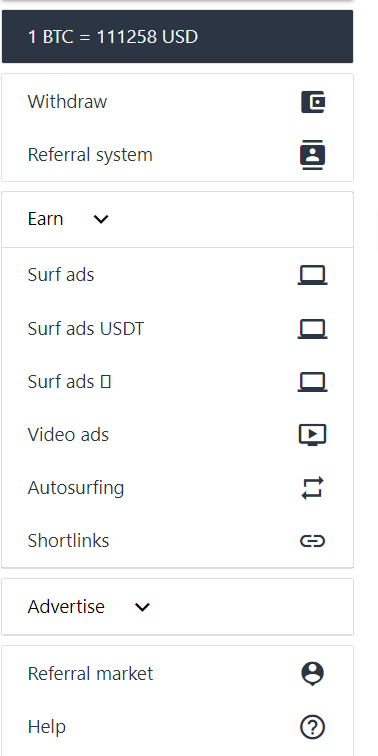Open the Shortlinks text link
This screenshot has height=756, width=378.
tap(68, 541)
